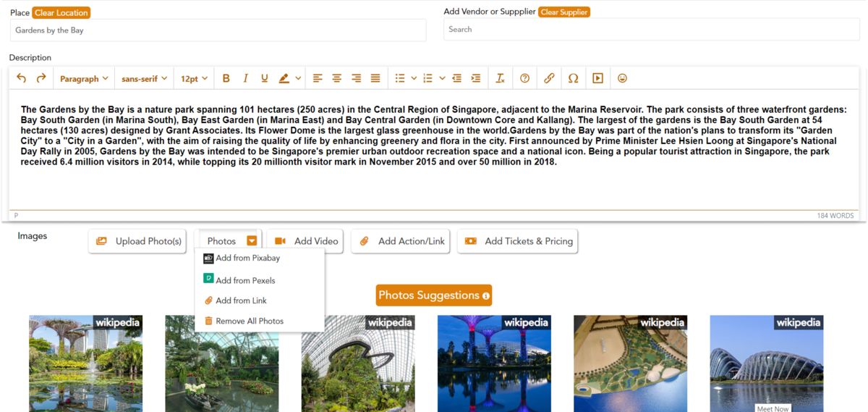The image size is (868, 412).
Task: Open the Paragraph format dropdown
Action: [x=84, y=78]
